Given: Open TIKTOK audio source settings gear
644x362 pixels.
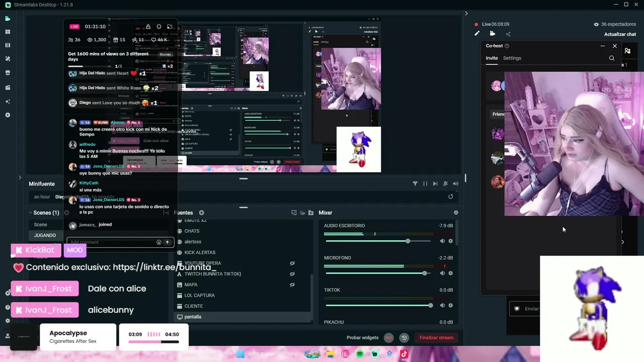Looking at the screenshot, I should coord(450,306).
